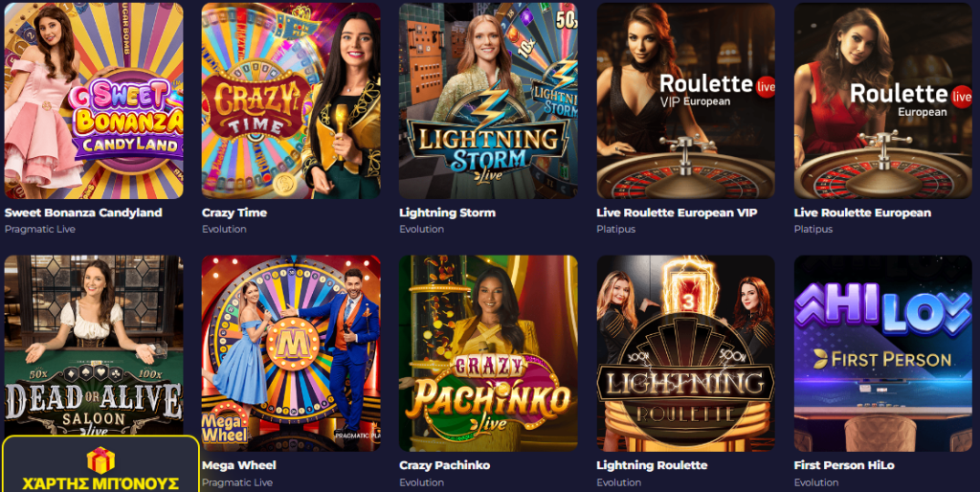
Task: Select the Roulette VIP European thumbnail
Action: (685, 101)
